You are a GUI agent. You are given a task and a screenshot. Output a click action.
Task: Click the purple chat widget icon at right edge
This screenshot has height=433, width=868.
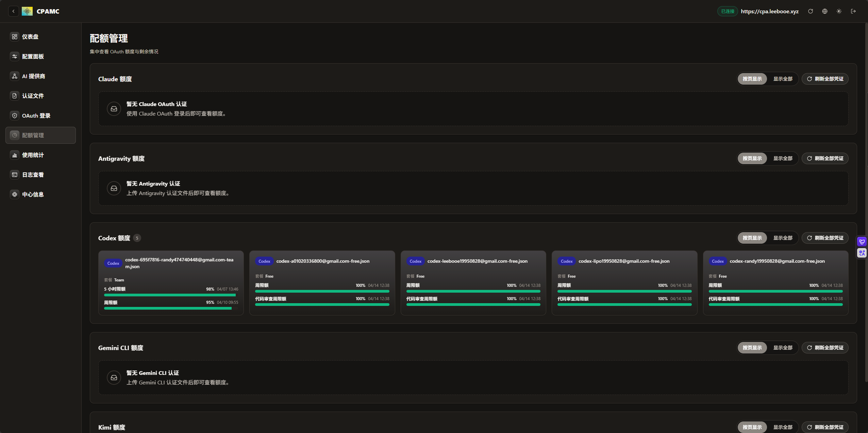click(862, 242)
